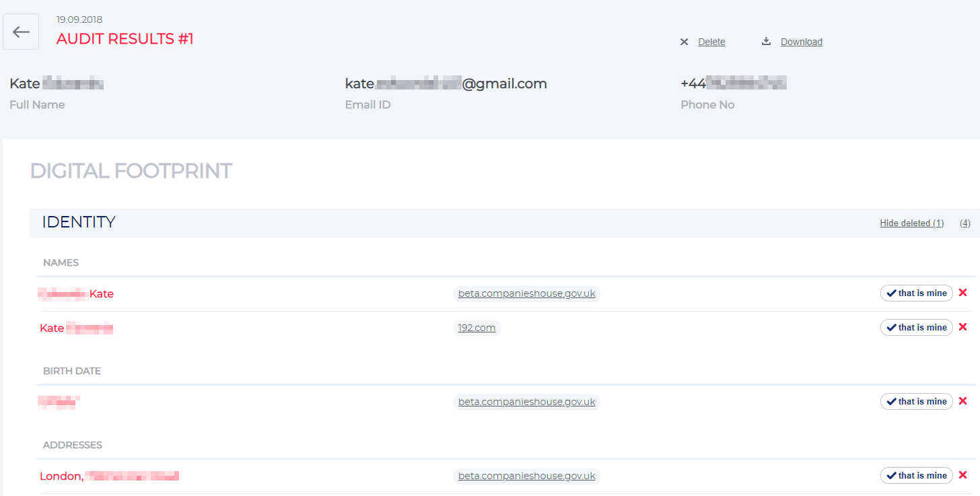Click the back arrow button
This screenshot has width=980, height=496.
[x=21, y=32]
